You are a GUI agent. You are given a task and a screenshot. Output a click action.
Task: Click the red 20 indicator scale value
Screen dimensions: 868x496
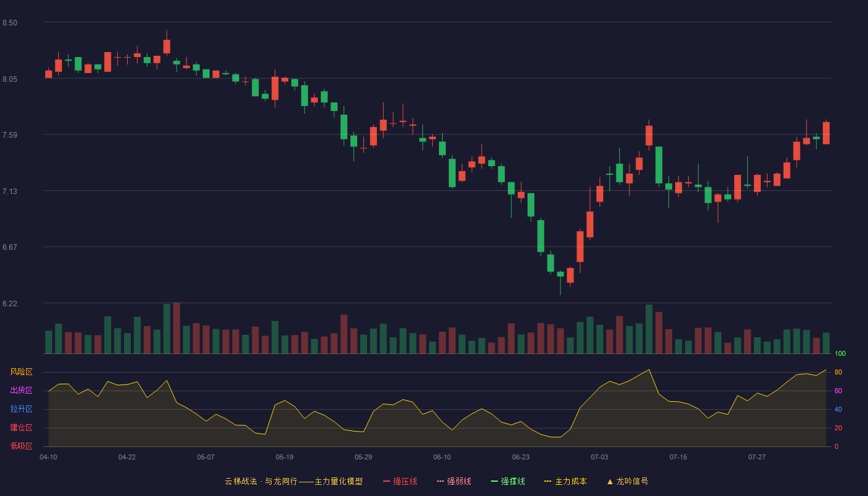tap(838, 428)
